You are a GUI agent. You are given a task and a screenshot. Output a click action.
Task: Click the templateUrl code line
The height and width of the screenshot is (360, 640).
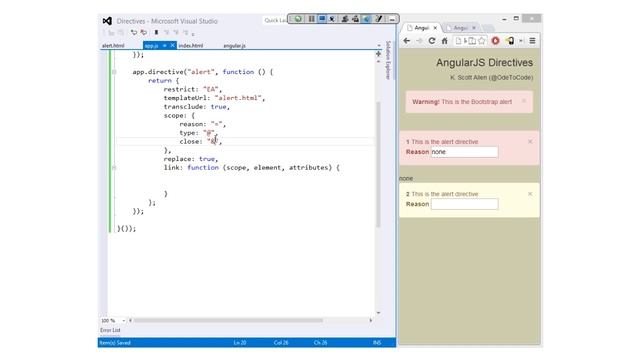[x=214, y=98]
